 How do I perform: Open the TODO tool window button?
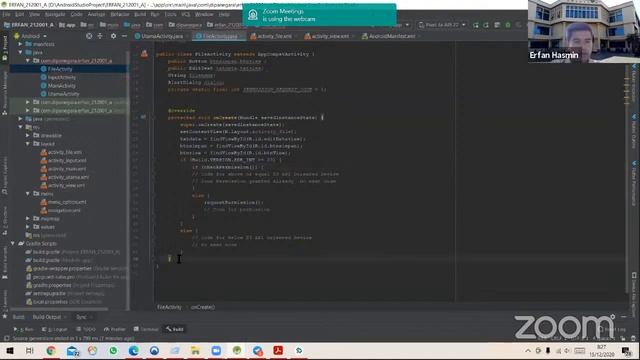86,329
